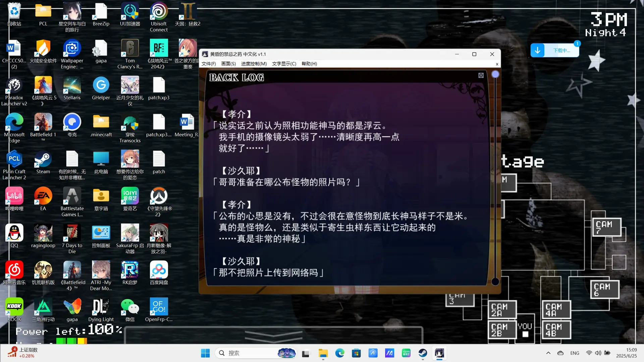644x362 pixels.
Task: Select the CAM 2A camera button
Action: point(502,310)
